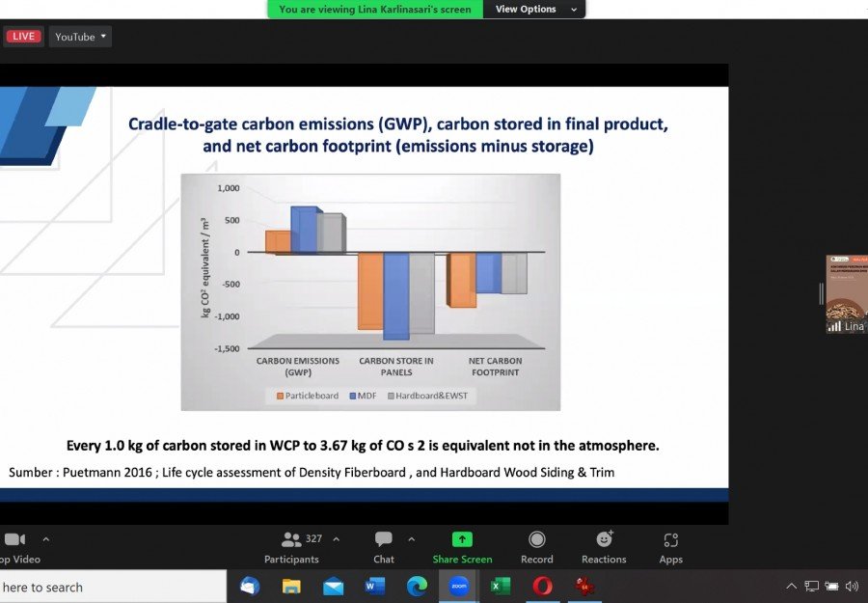Open the Participants panel
The width and height of the screenshot is (868, 603).
tap(291, 548)
